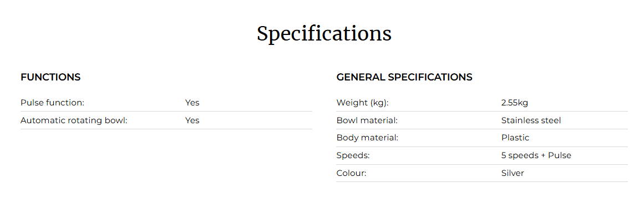Click the Yes value for Automatic rotating bowl
The image size is (644, 202).
point(192,120)
